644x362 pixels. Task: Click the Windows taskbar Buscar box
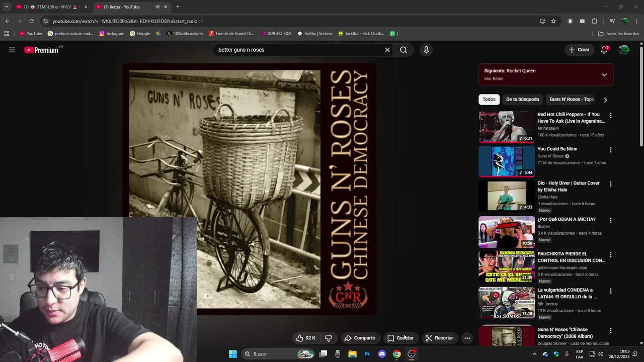pyautogui.click(x=277, y=354)
